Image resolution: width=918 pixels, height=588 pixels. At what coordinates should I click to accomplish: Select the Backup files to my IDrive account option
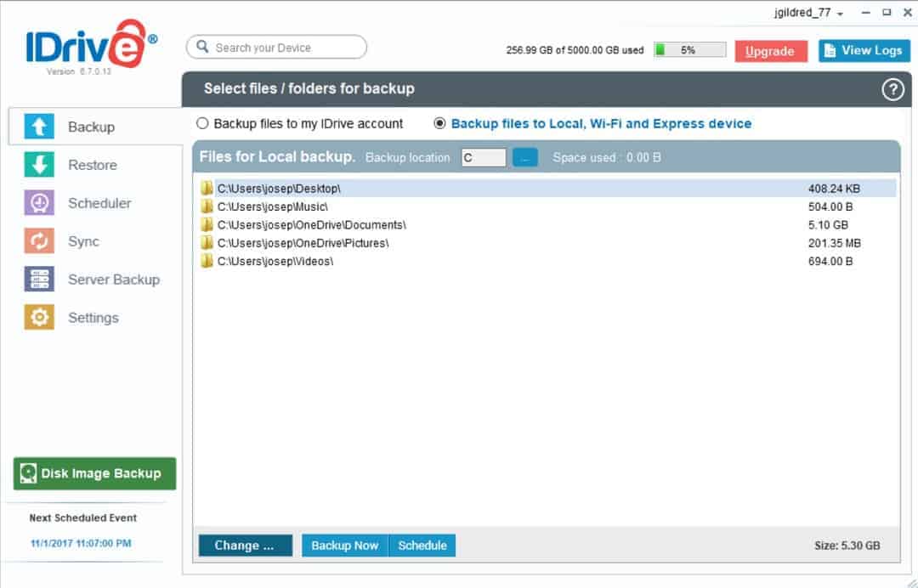point(202,123)
